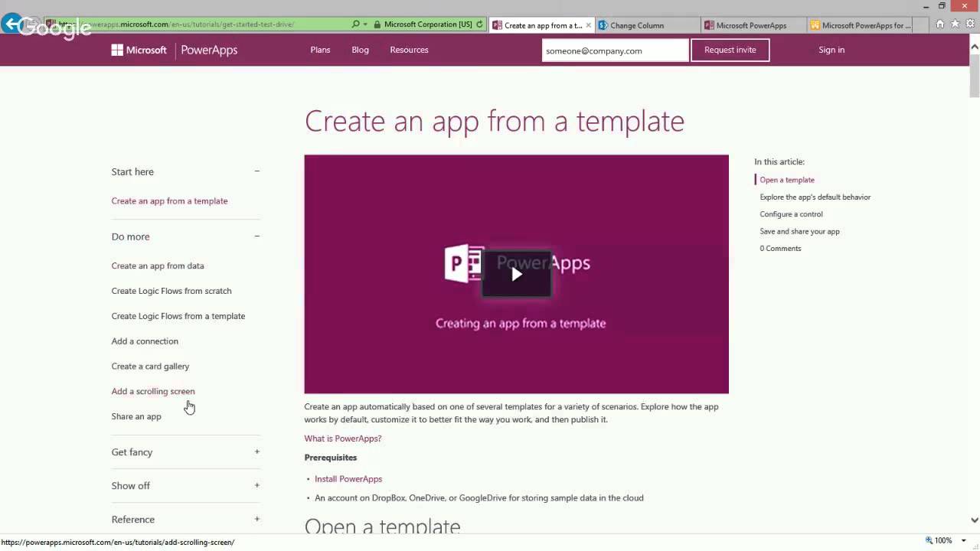Select the 'Create an app from a t...' tab
Viewport: 980px width, 551px height.
pos(541,25)
